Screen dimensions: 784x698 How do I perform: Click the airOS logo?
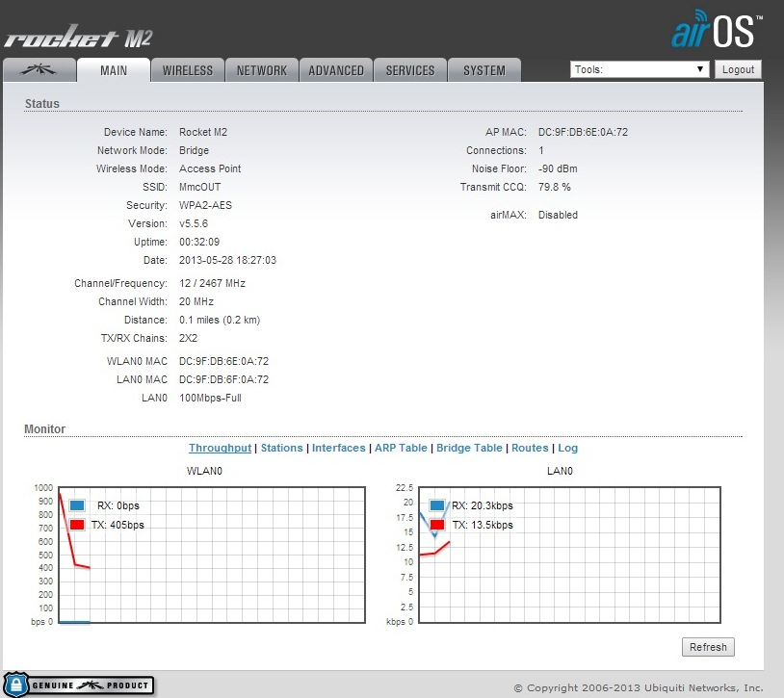click(x=717, y=29)
